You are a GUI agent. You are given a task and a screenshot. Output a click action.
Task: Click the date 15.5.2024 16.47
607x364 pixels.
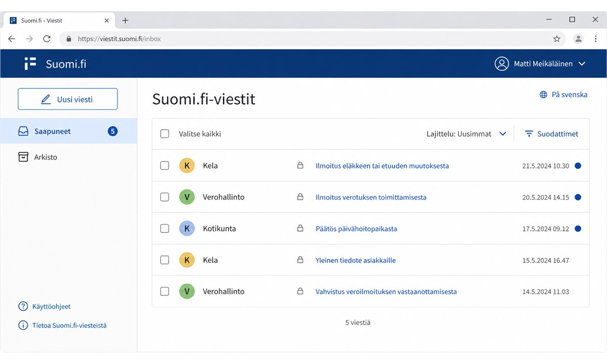[546, 260]
